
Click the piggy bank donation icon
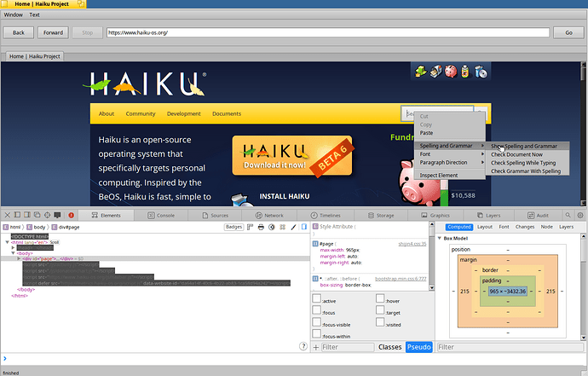451,72
